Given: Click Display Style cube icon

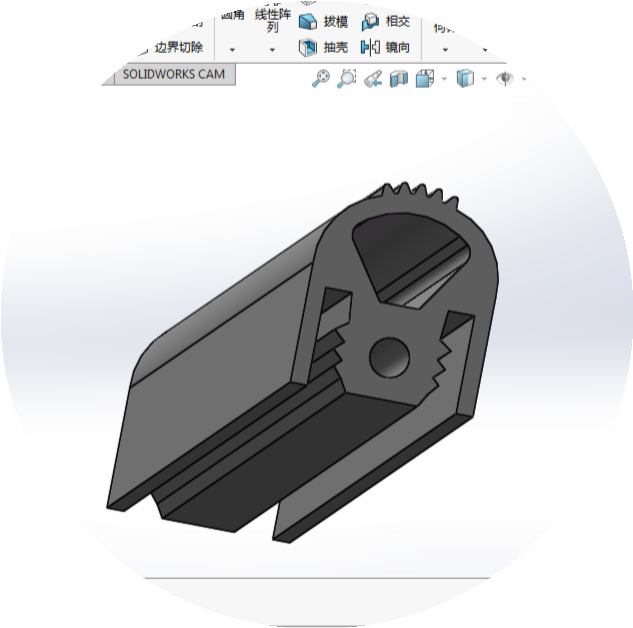Looking at the screenshot, I should [x=464, y=78].
